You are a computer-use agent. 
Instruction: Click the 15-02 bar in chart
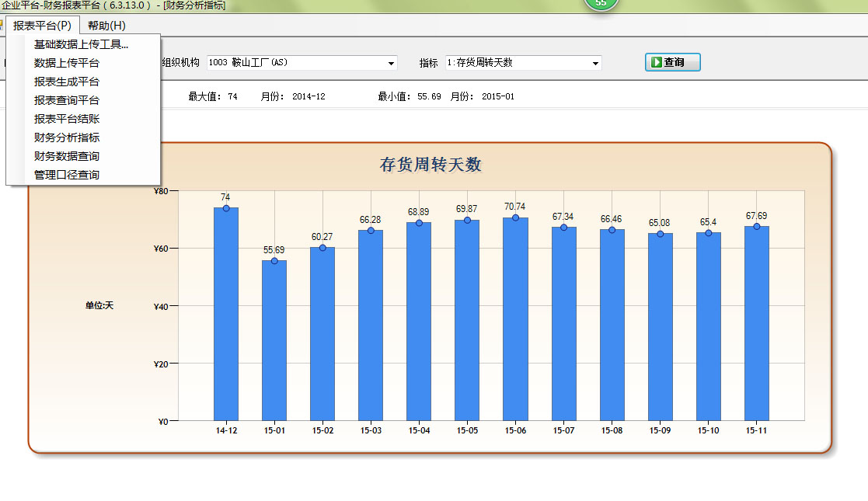(x=322, y=334)
